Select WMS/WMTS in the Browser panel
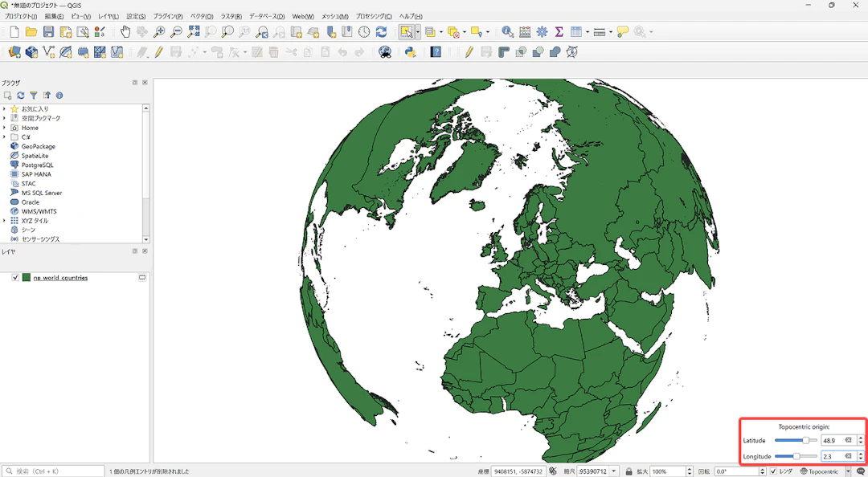This screenshot has width=868, height=477. tap(39, 211)
